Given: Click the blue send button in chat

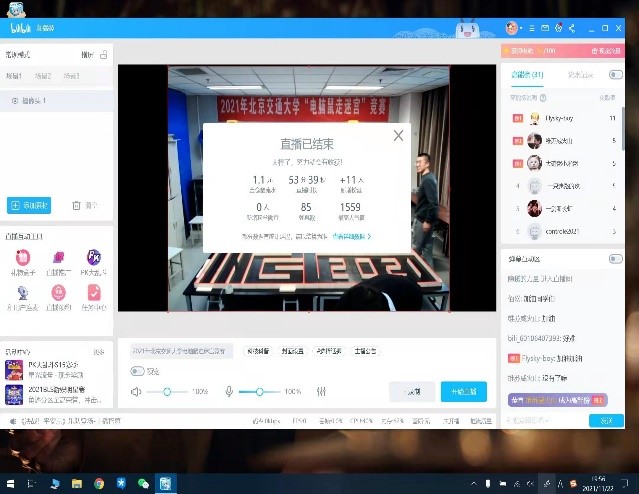Looking at the screenshot, I should [x=606, y=421].
